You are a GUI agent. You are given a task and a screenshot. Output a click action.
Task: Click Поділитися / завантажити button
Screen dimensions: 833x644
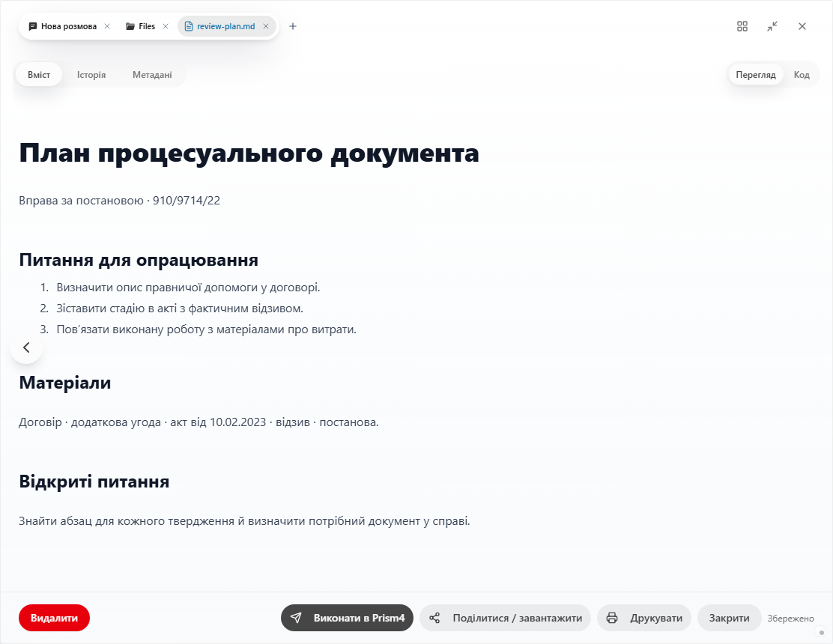(x=505, y=618)
